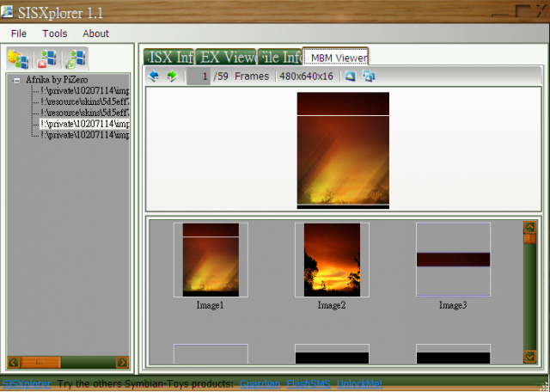The height and width of the screenshot is (392, 550).
Task: Click the Image1 caption text
Action: pyautogui.click(x=210, y=305)
